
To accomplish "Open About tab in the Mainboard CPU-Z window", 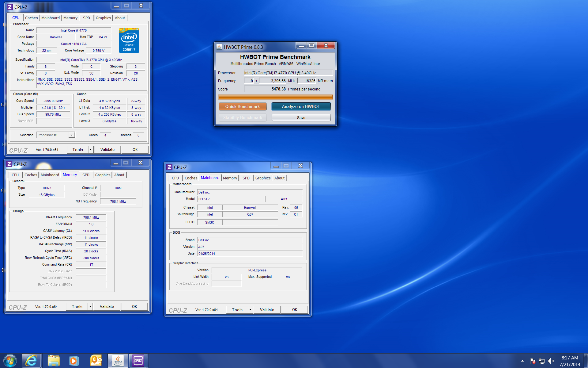I will tap(279, 178).
